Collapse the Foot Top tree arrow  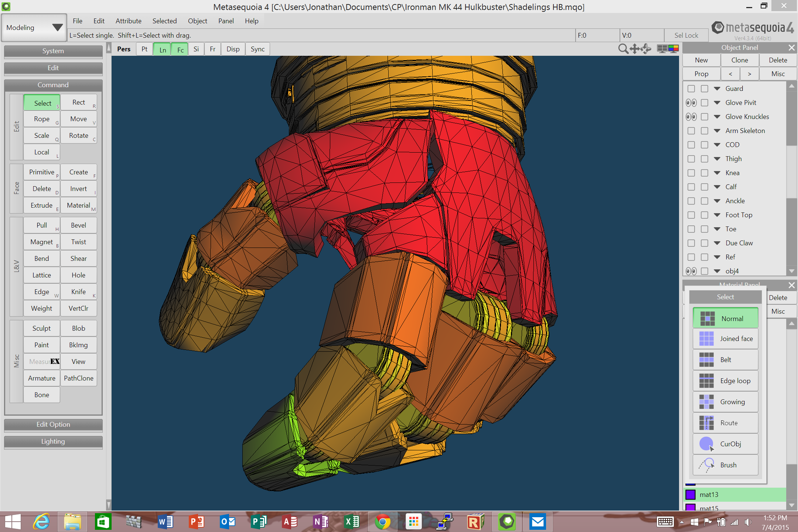click(x=717, y=215)
